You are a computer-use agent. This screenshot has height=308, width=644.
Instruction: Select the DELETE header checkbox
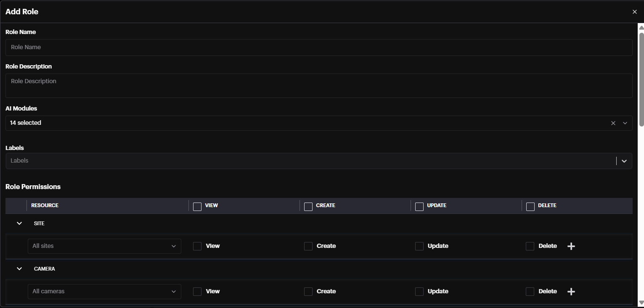pyautogui.click(x=530, y=206)
